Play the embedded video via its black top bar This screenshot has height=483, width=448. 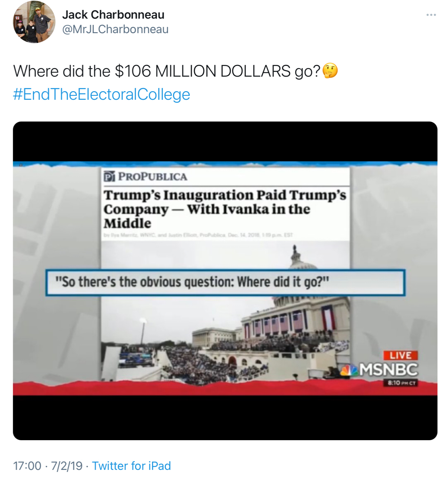225,141
